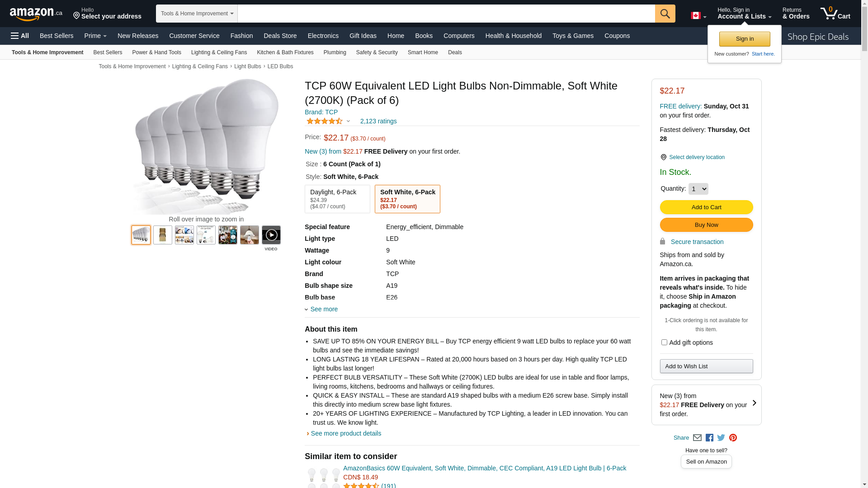
Task: Expand the See more specifications link
Action: click(323, 309)
